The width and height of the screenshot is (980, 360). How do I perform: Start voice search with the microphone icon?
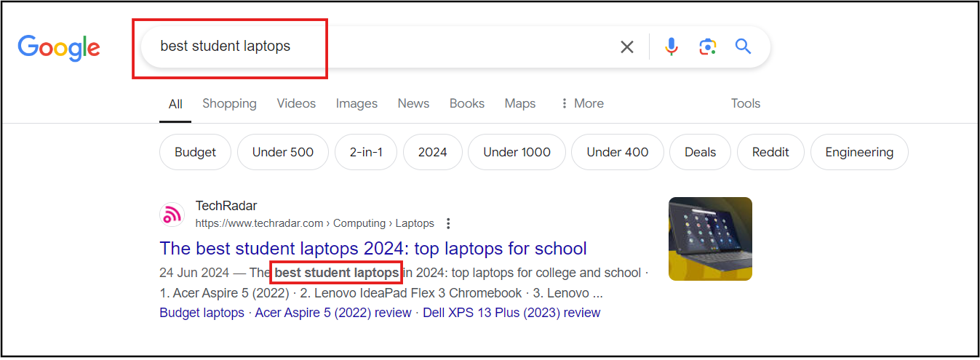click(672, 47)
